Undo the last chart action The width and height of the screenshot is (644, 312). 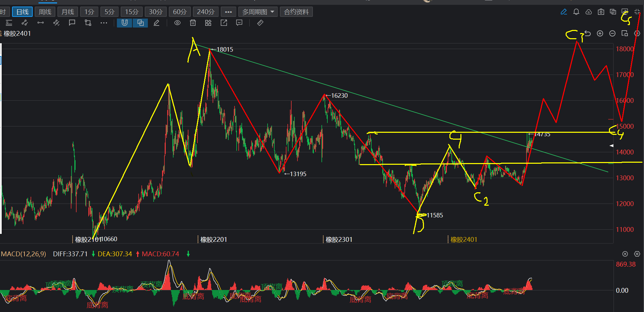point(588,33)
